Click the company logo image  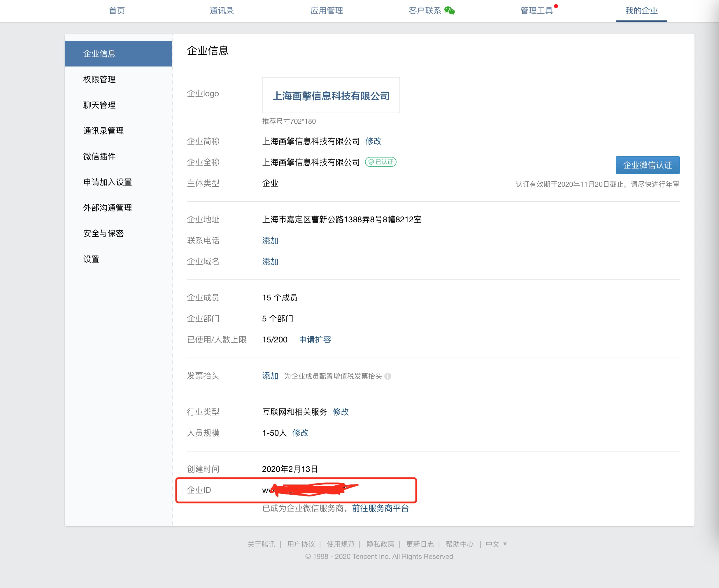pos(331,95)
